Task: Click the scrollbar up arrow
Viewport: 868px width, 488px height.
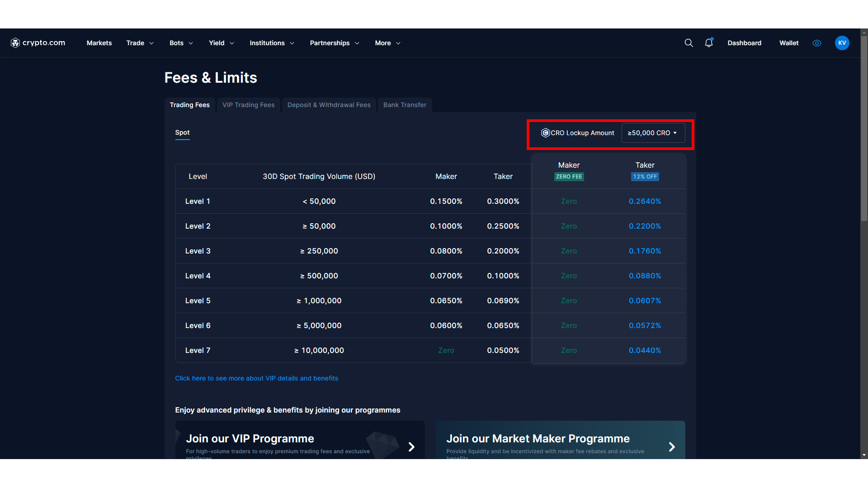Action: pyautogui.click(x=864, y=32)
